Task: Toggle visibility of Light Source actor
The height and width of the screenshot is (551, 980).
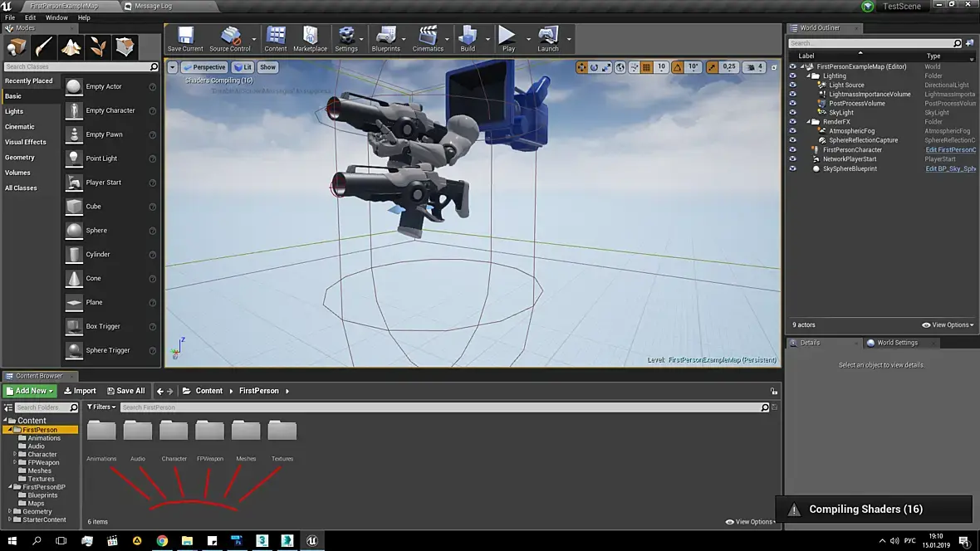Action: (x=792, y=85)
